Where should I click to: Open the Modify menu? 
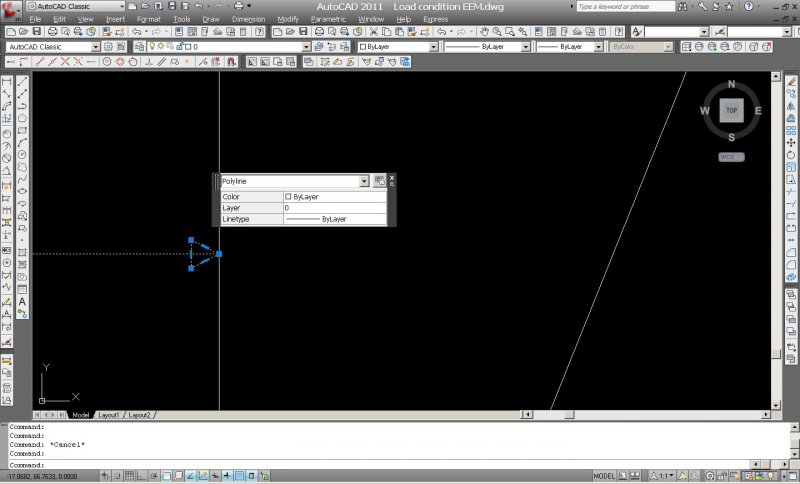click(288, 19)
